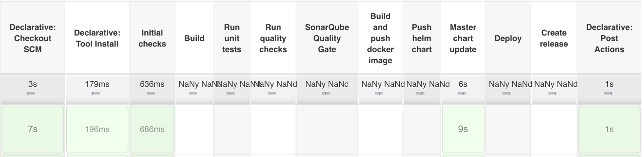The image size is (644, 157).
Task: Click the empty Deploy run cell
Action: coord(508,129)
